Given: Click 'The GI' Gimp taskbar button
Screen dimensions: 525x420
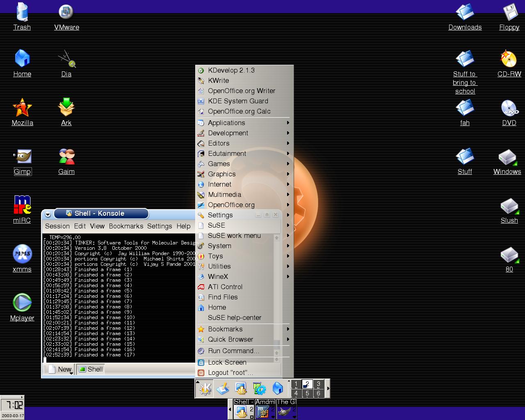Looking at the screenshot, I should pyautogui.click(x=286, y=409).
